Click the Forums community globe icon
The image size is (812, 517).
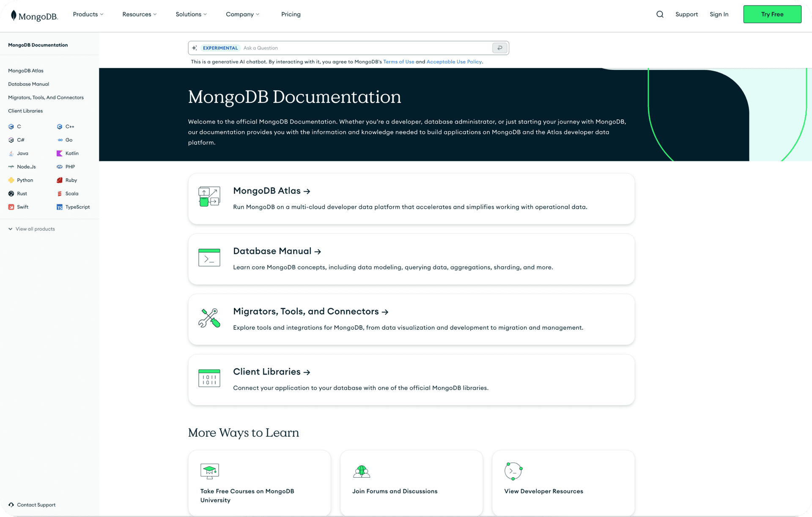(362, 471)
